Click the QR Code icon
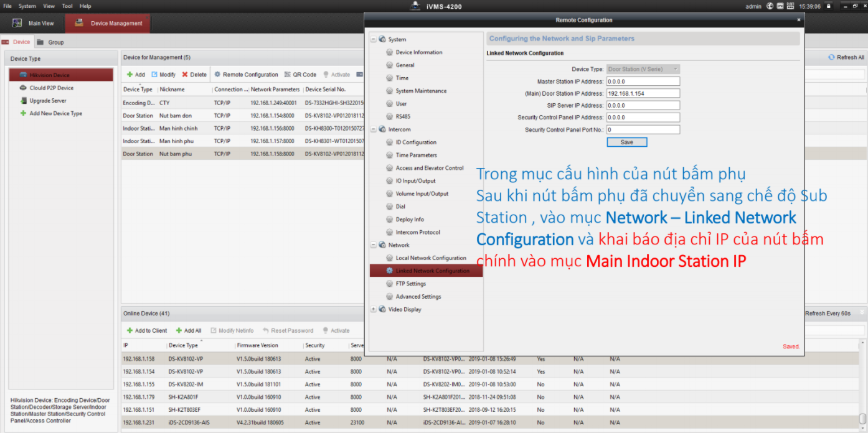 coord(288,75)
